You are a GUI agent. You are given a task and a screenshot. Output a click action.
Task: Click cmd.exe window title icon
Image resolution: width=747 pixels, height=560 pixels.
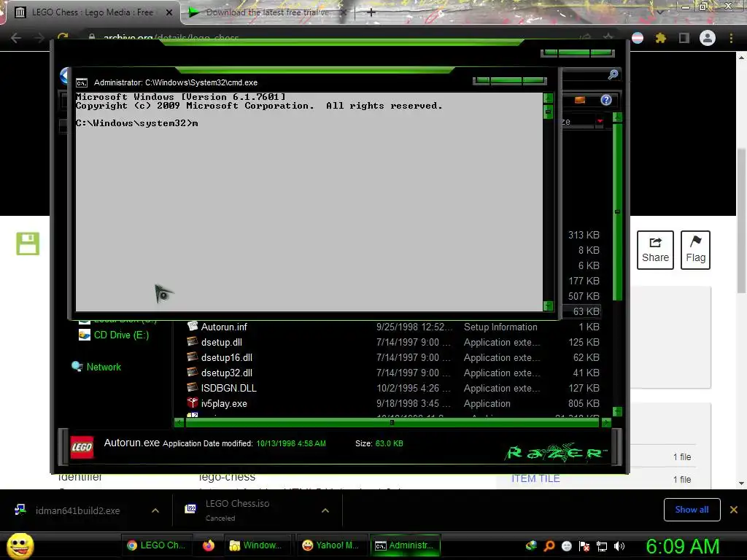click(82, 83)
